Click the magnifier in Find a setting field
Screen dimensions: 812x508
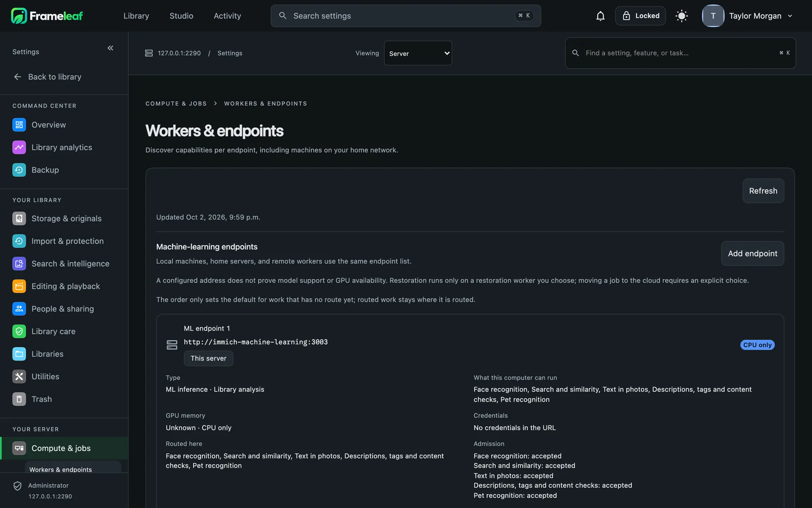[575, 53]
